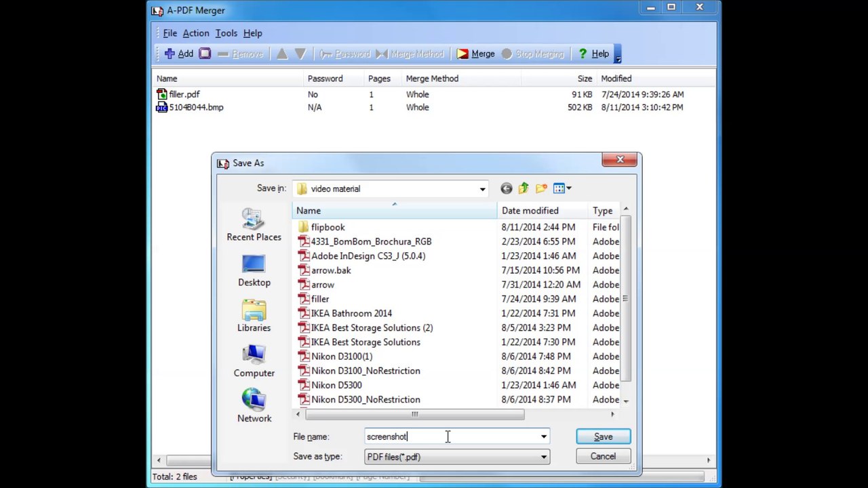Click the file list scroll-down arrow
The width and height of the screenshot is (868, 488).
626,401
